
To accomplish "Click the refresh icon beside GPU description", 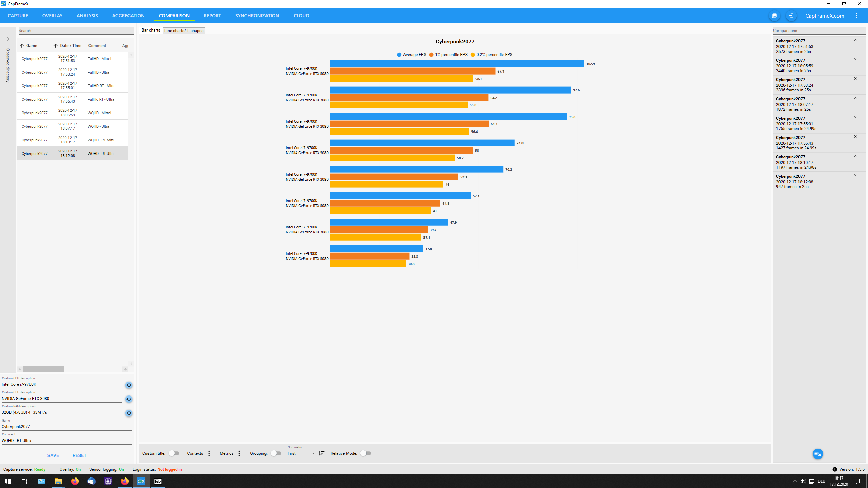I will pos(129,399).
